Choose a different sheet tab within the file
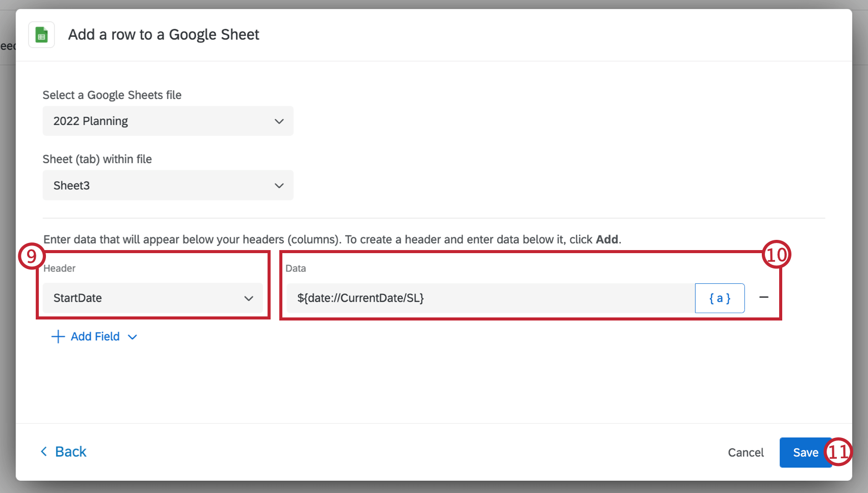This screenshot has width=868, height=493. 167,185
